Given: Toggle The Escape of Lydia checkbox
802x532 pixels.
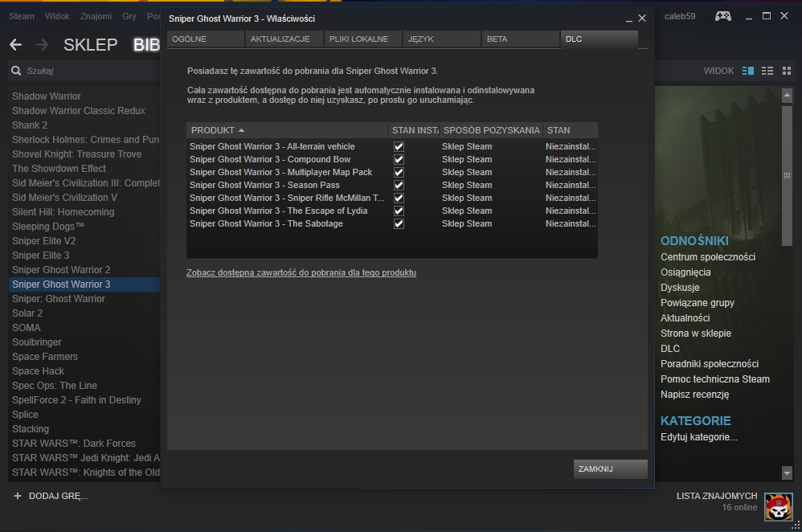Looking at the screenshot, I should pos(399,211).
